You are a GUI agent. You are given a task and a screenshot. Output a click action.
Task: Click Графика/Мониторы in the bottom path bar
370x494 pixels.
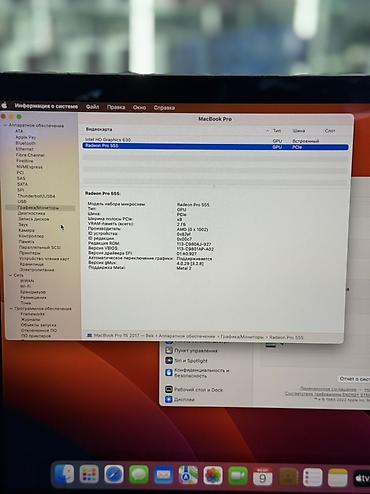pyautogui.click(x=242, y=337)
